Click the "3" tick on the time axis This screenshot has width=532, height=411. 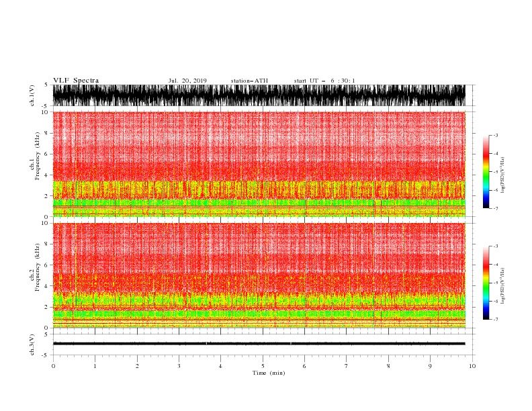tap(179, 366)
